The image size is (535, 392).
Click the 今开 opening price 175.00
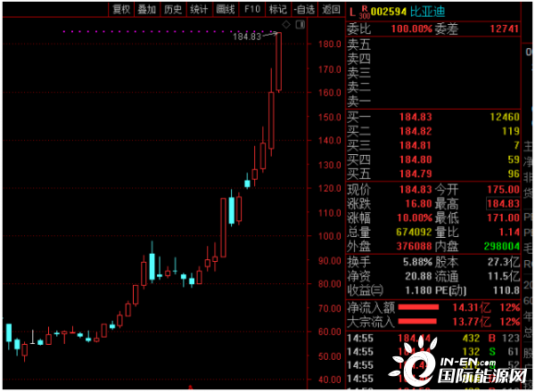point(503,190)
